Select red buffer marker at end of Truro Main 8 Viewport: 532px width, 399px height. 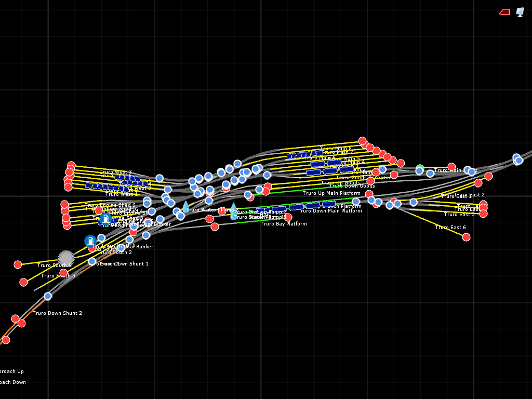(362, 141)
